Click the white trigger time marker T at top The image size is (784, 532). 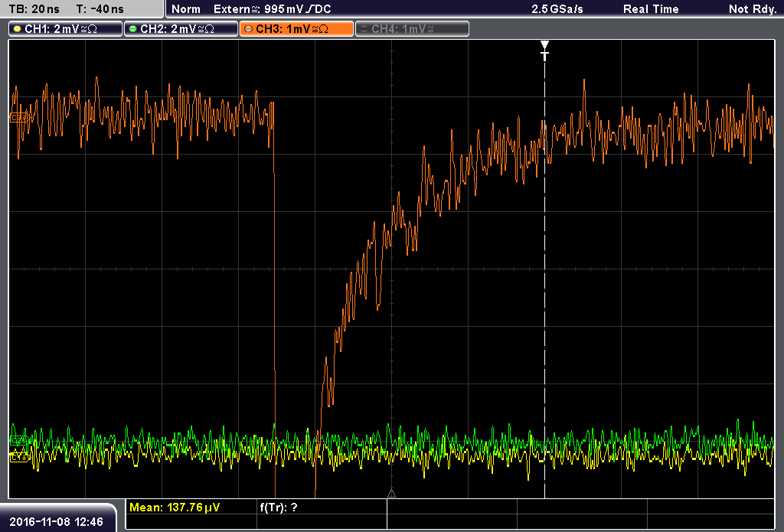tap(544, 51)
